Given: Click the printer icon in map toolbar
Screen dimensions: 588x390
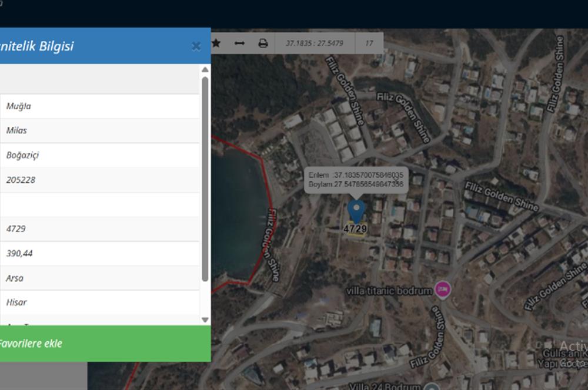Looking at the screenshot, I should click(x=263, y=43).
